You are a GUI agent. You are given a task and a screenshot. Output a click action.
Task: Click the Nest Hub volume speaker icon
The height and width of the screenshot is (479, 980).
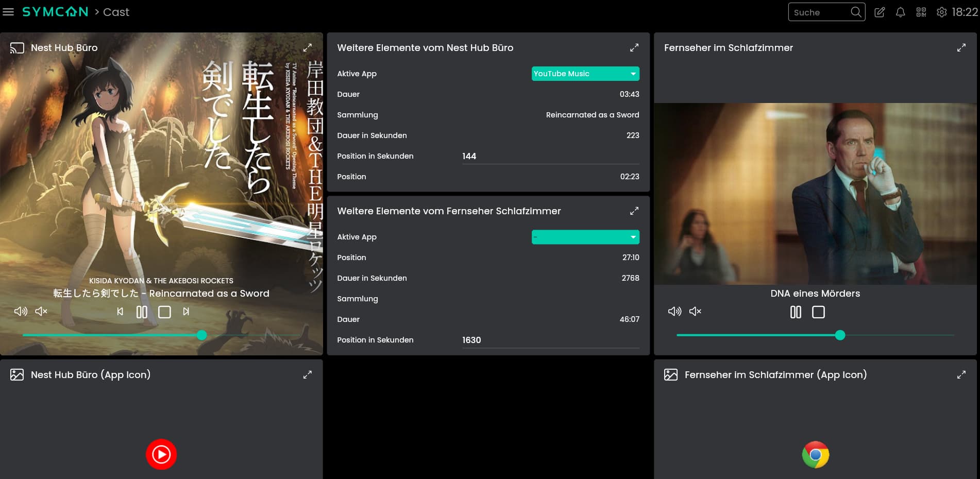(x=21, y=312)
